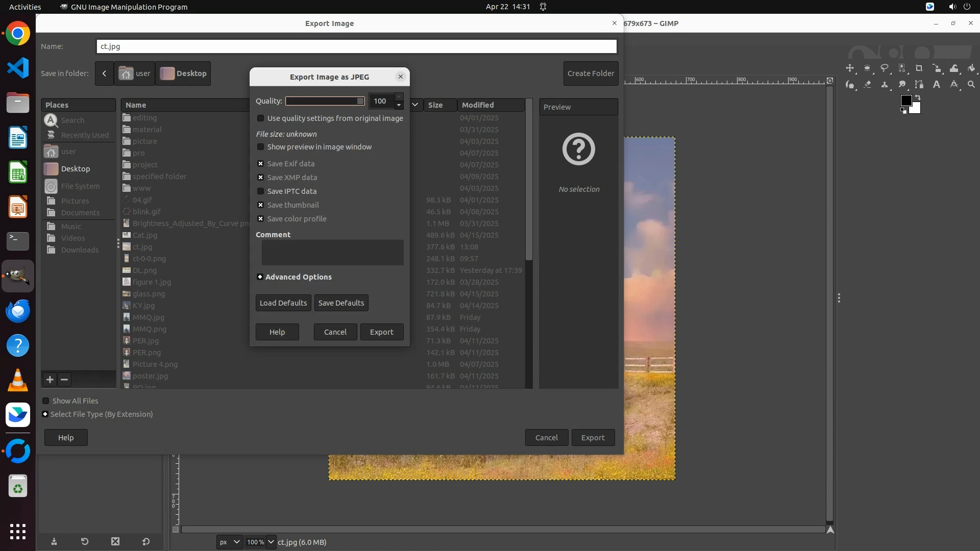980x551 pixels.
Task: Select the Move tool in toolbox
Action: (x=850, y=68)
